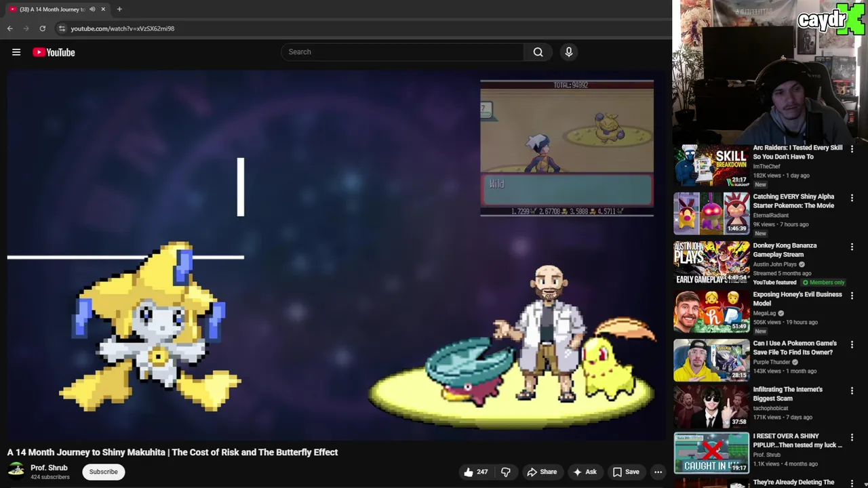Subscribe to Prof. Shrub channel
This screenshot has height=488, width=868.
[104, 472]
